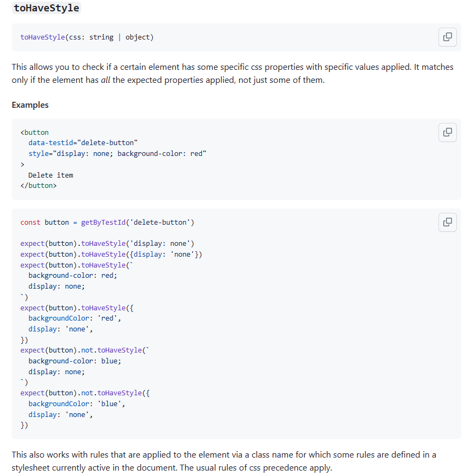
Task: Click the Examples subheading
Action: coord(30,105)
